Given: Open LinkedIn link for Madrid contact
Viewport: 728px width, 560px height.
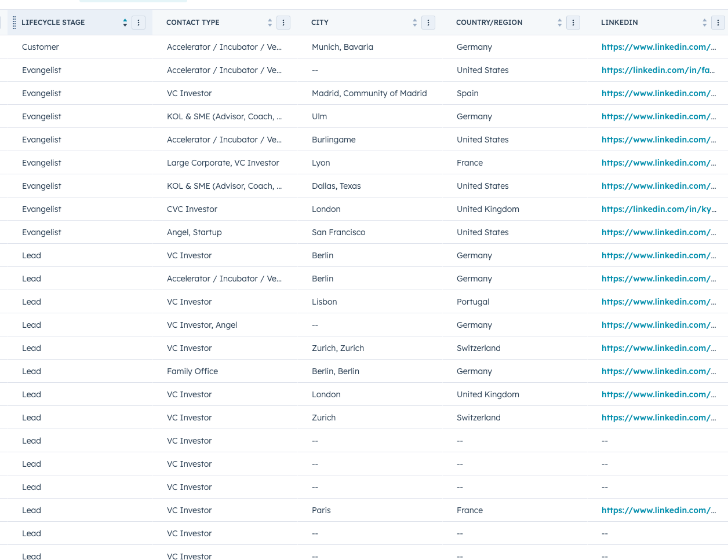Looking at the screenshot, I should pyautogui.click(x=659, y=93).
